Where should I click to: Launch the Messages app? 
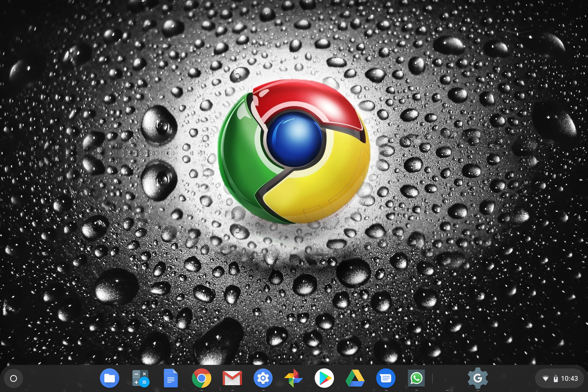[x=386, y=379]
